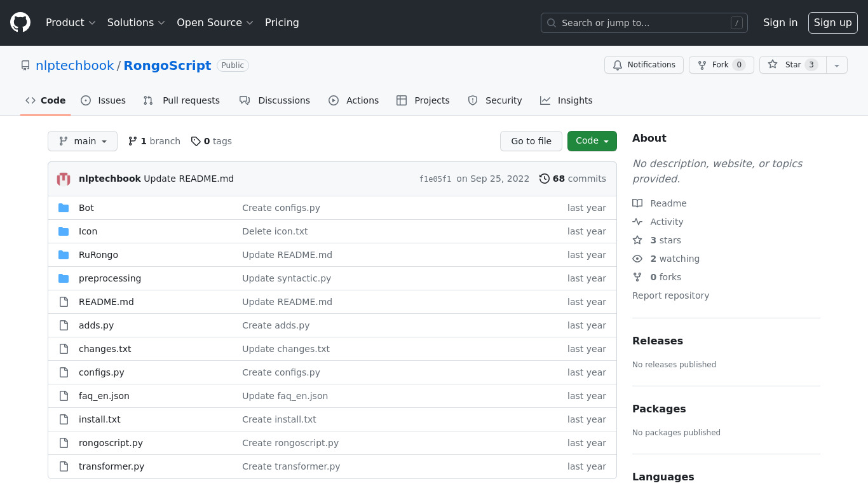This screenshot has width=868, height=488.
Task: Click the Sign up button
Action: (x=833, y=23)
